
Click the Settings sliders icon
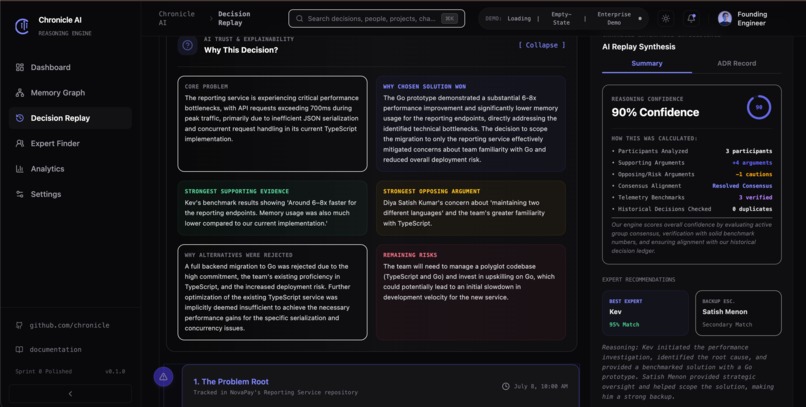coord(20,194)
